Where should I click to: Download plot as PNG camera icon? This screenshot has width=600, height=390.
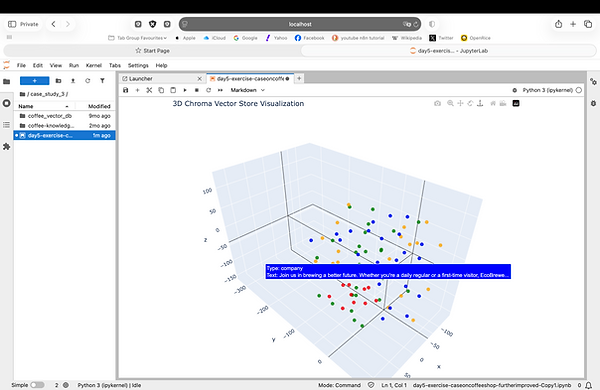(x=437, y=103)
